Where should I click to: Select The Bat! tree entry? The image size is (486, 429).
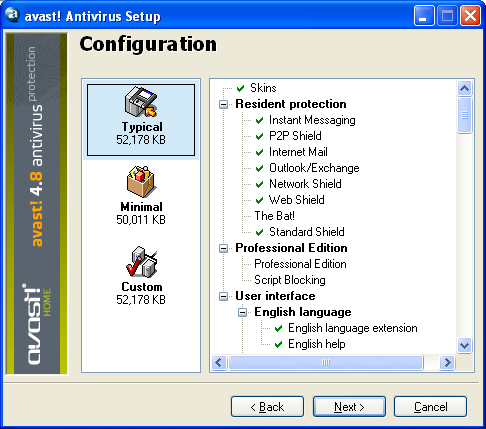coord(274,216)
